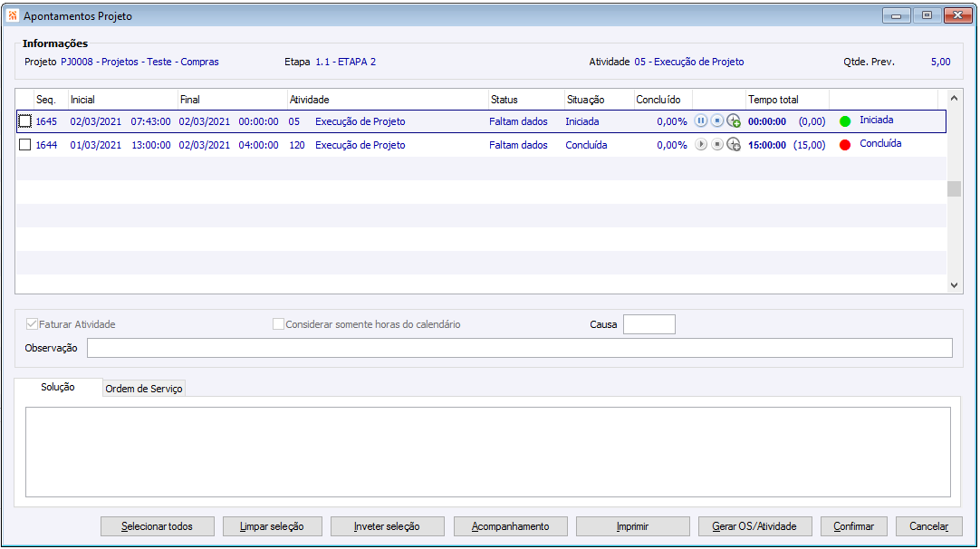980x549 pixels.
Task: Click start time 07:43:00
Action: click(x=150, y=121)
